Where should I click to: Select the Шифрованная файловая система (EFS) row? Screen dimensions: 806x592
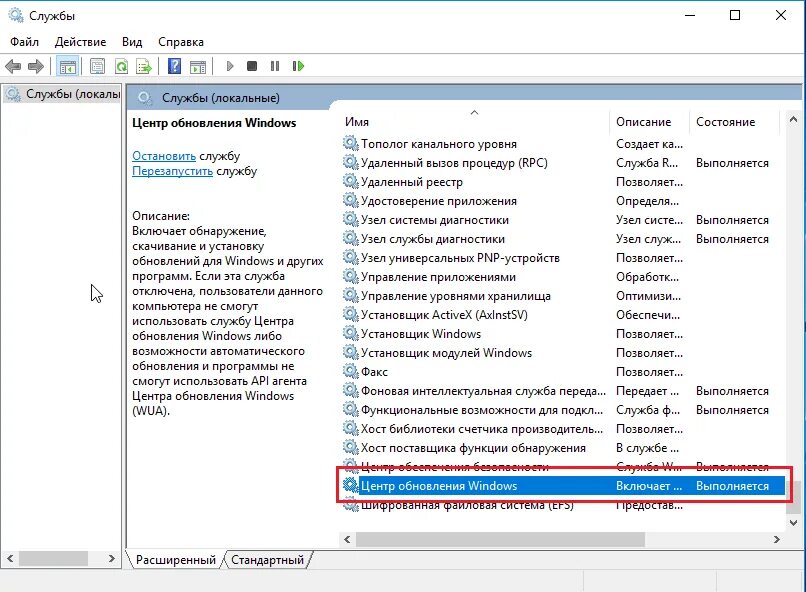point(563,505)
